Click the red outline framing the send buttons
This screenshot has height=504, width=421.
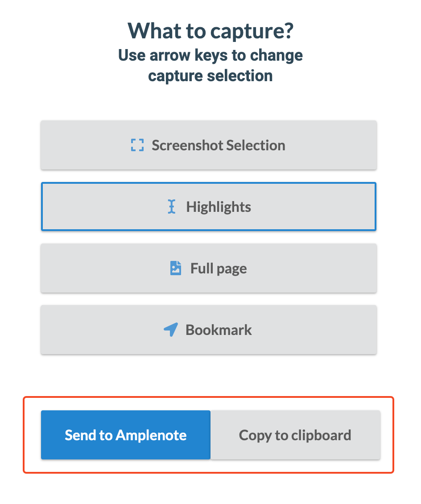208,397
